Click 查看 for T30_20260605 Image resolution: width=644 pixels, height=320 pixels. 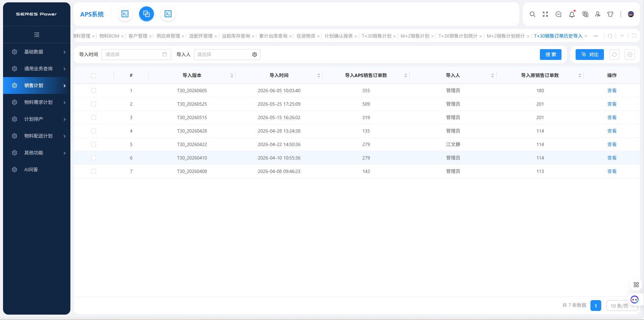pyautogui.click(x=612, y=91)
